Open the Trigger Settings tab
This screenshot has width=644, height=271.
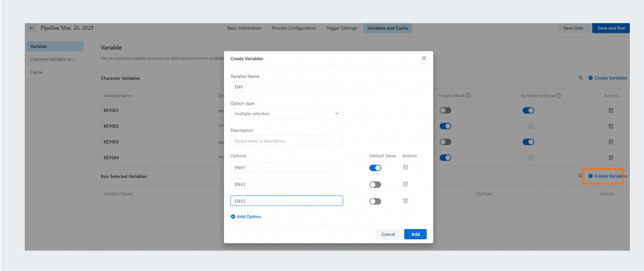[x=341, y=28]
